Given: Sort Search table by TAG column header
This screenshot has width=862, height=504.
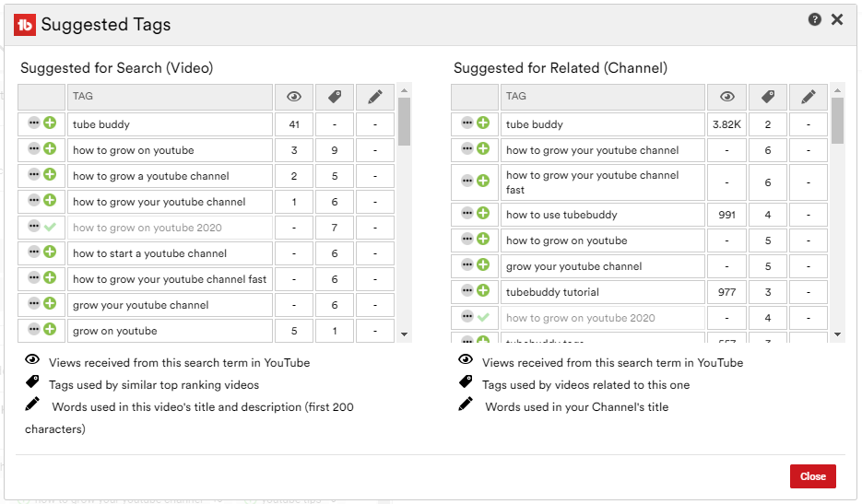Looking at the screenshot, I should tap(170, 97).
